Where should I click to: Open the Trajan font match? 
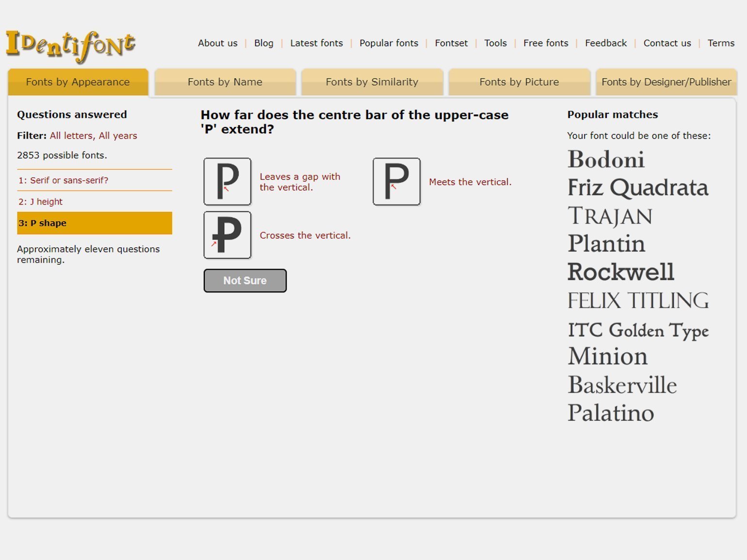[x=610, y=216]
